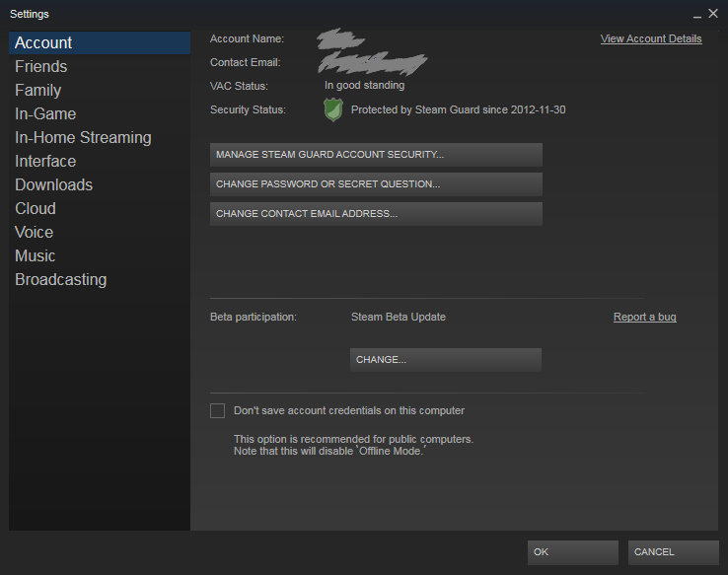The image size is (728, 575).
Task: Click Change Contact Email Address button
Action: click(x=376, y=214)
